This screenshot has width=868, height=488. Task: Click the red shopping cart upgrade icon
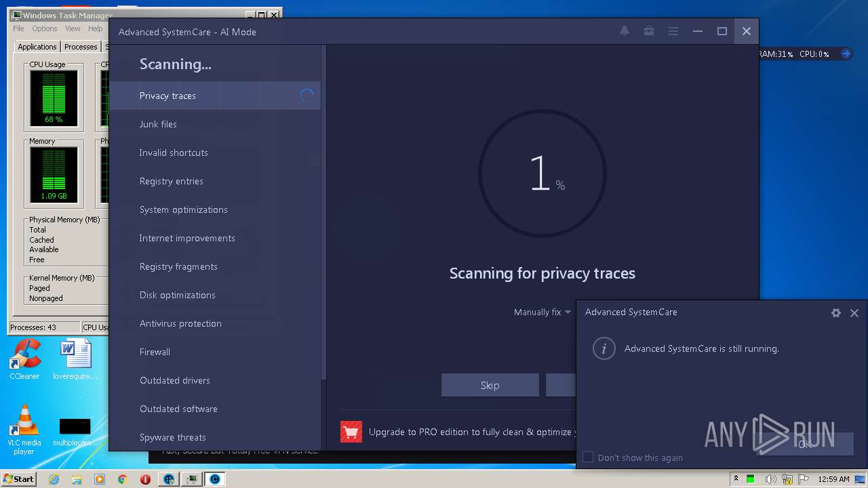click(351, 432)
